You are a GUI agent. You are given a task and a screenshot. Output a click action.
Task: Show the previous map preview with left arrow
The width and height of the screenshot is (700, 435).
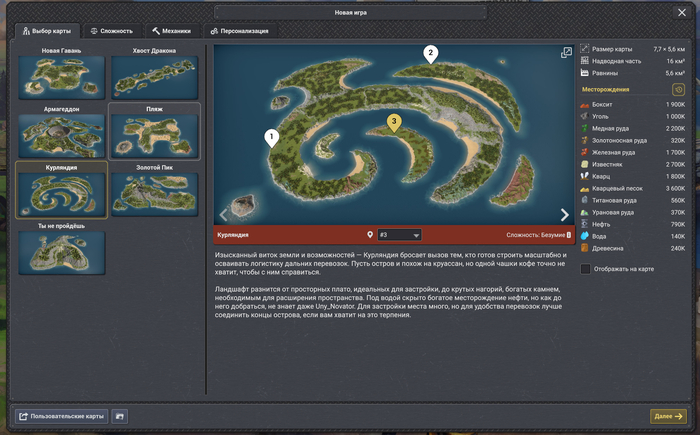click(x=224, y=214)
